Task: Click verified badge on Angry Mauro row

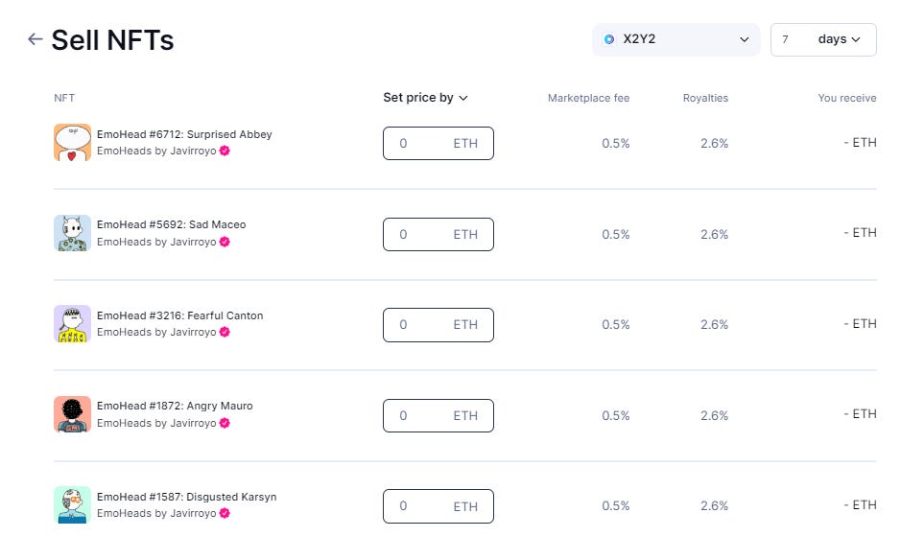Action: click(x=225, y=423)
